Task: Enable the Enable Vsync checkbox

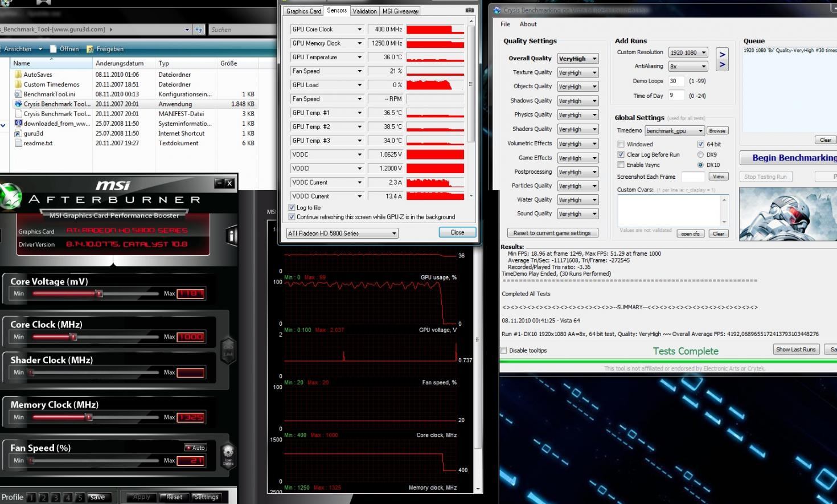Action: coord(621,165)
